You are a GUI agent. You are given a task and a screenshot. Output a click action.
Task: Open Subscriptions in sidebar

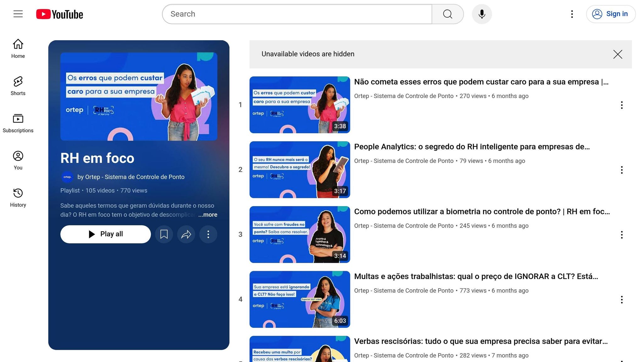[18, 123]
